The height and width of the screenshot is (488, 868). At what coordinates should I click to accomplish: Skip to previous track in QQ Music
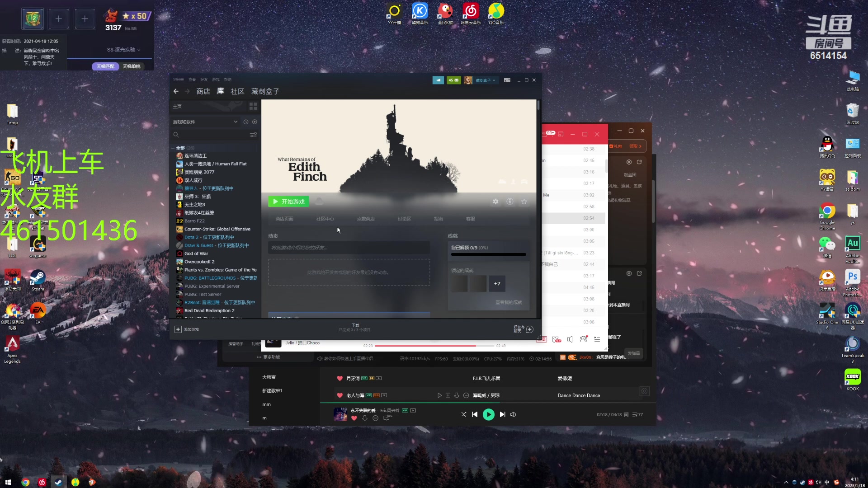tap(475, 414)
